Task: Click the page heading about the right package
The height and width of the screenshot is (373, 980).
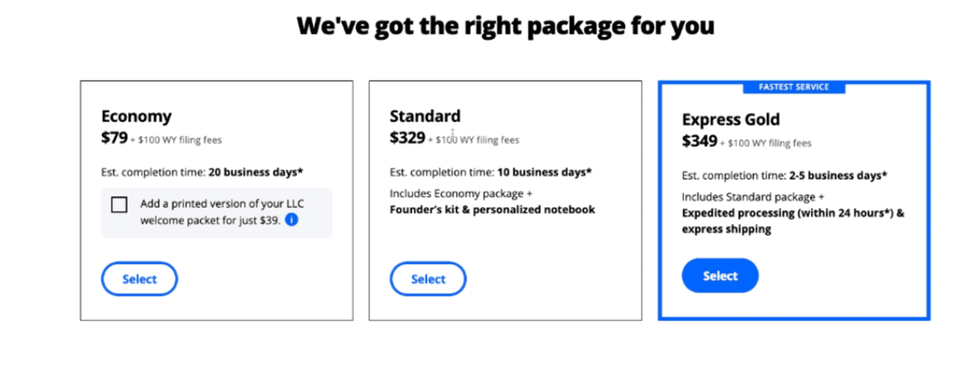Action: [x=506, y=25]
